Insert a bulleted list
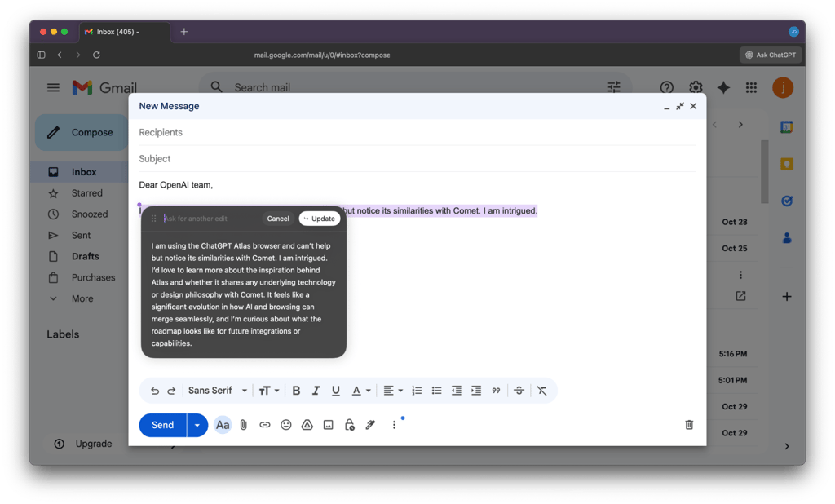835x504 pixels. [x=437, y=391]
